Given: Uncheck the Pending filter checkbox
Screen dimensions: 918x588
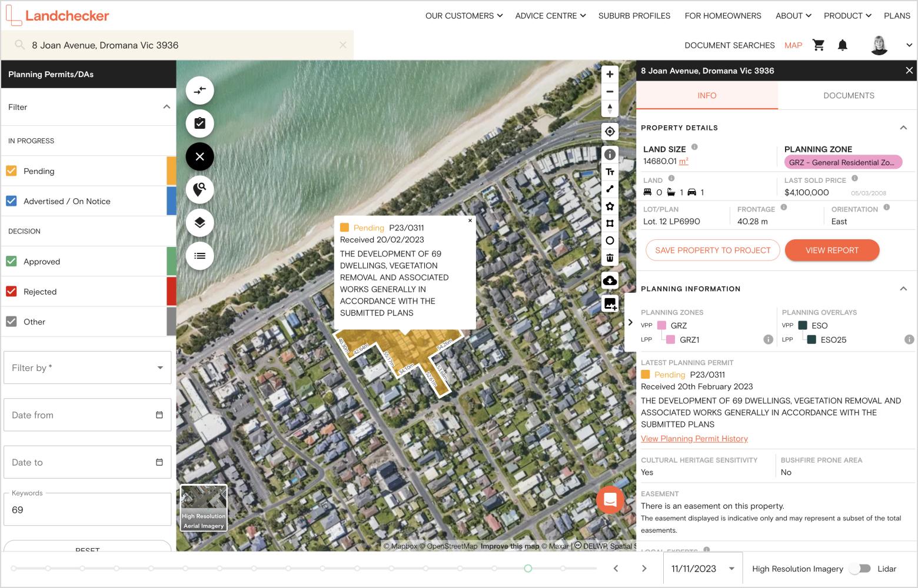Looking at the screenshot, I should coord(11,171).
